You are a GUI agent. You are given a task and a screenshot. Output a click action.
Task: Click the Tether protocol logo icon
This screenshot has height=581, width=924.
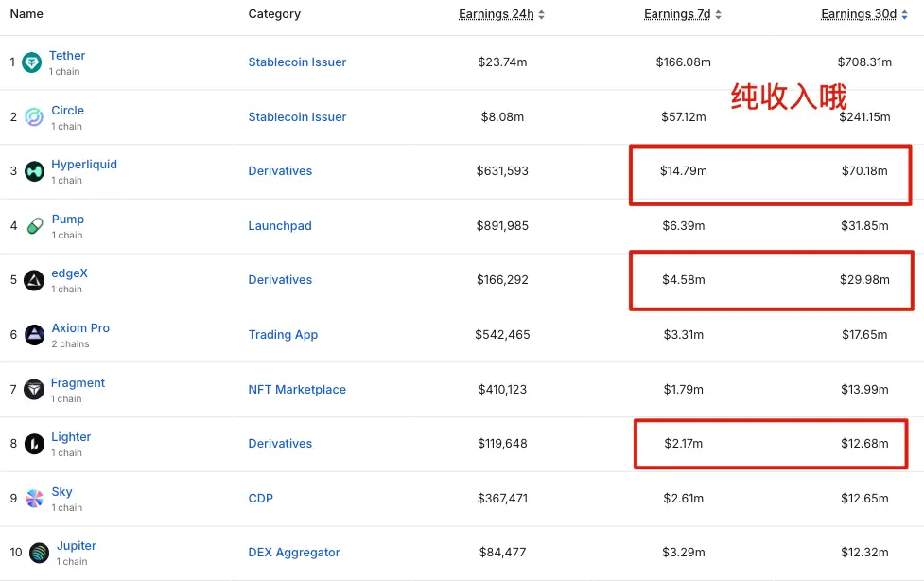click(x=32, y=62)
